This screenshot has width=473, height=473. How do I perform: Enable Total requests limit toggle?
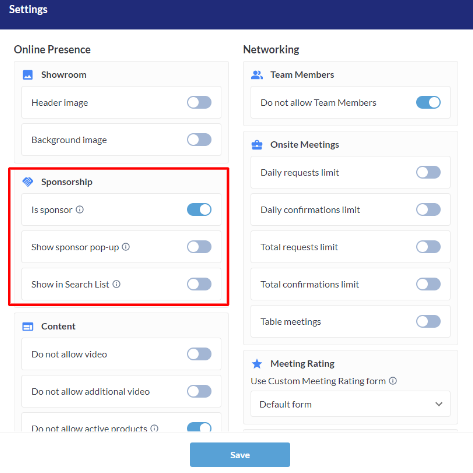pos(428,247)
